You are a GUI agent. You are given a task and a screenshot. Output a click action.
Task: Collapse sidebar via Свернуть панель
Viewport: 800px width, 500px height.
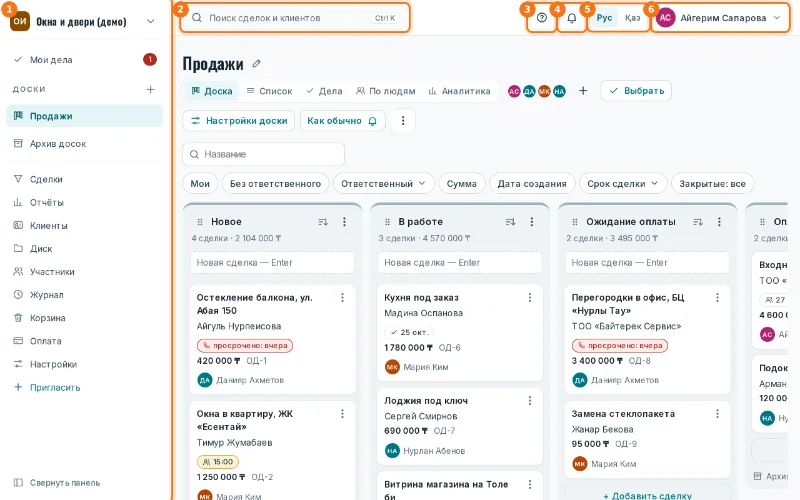click(x=57, y=483)
